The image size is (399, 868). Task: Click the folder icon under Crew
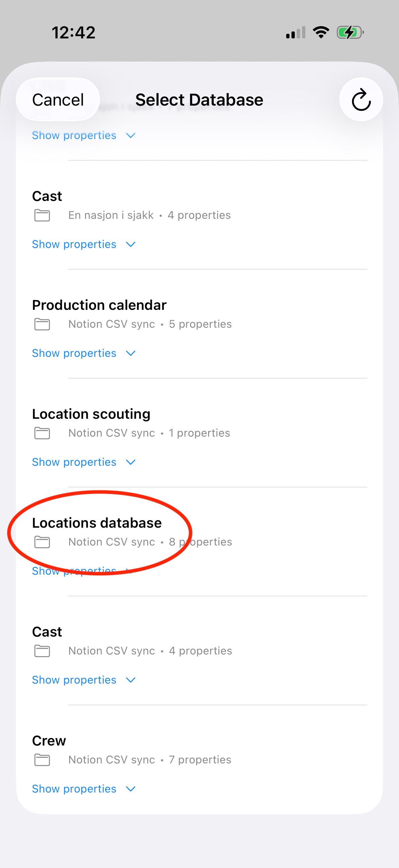point(42,760)
